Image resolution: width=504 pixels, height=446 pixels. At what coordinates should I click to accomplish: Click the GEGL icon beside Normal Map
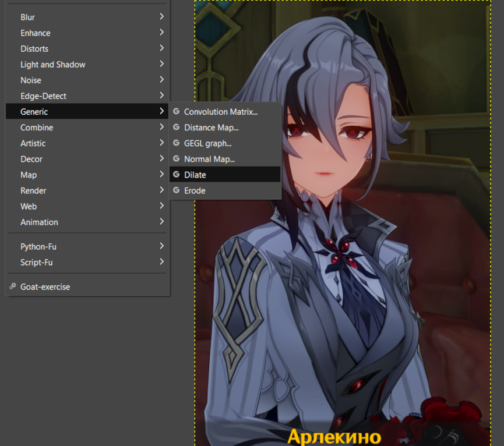point(176,158)
